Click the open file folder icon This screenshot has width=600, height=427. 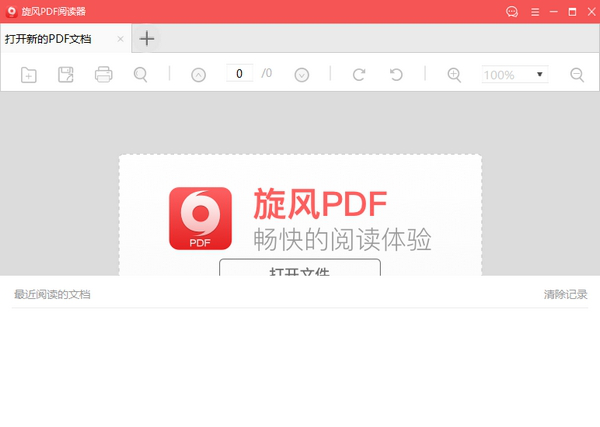coord(29,75)
